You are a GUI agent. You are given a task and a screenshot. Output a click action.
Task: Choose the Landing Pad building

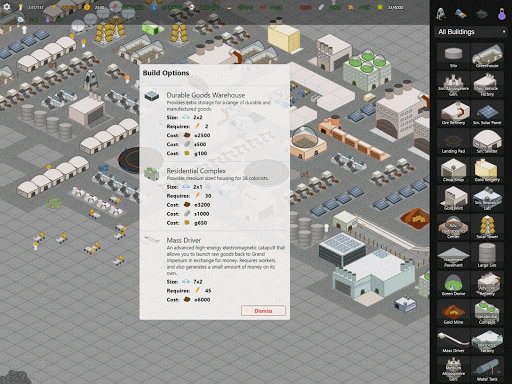click(x=453, y=141)
